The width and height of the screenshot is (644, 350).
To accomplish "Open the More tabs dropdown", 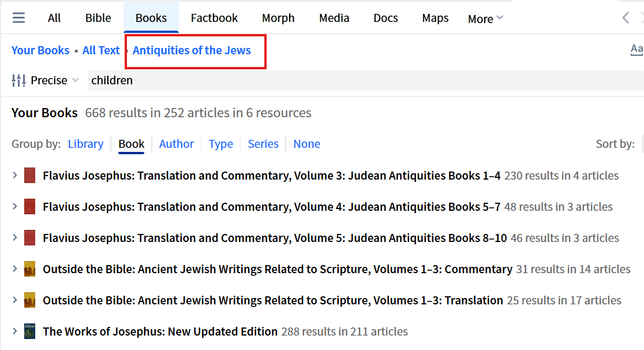I will click(x=485, y=19).
